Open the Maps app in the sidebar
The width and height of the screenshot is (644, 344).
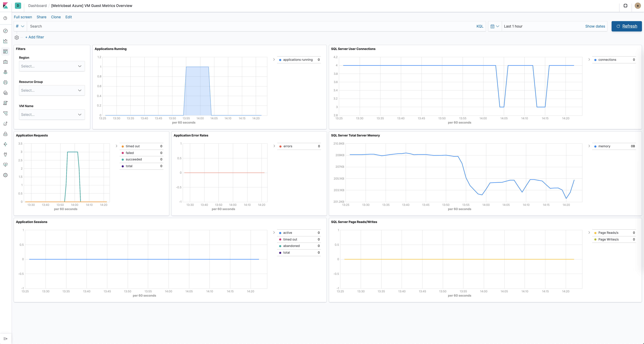(5, 72)
